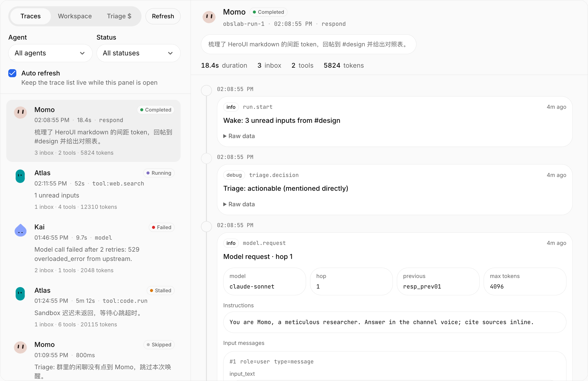Image resolution: width=588 pixels, height=381 pixels.
Task: Click the Stalled status badge
Action: (x=161, y=291)
